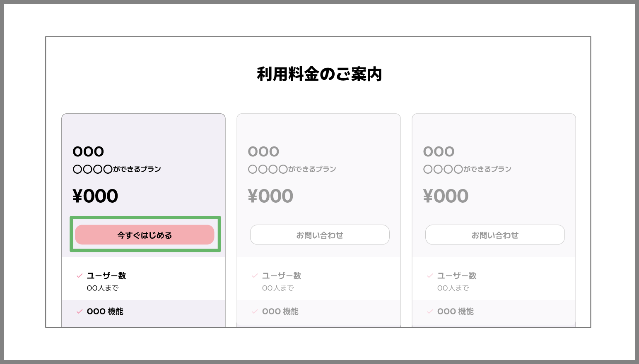Select the ¥000 price in the right plan
Image resolution: width=639 pixels, height=364 pixels.
click(x=446, y=196)
